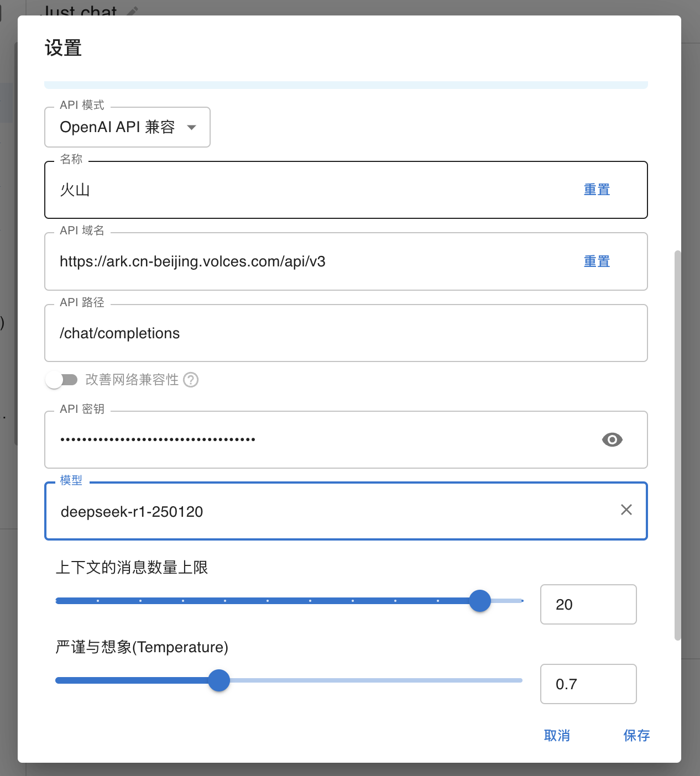
Task: Click the Temperature slider handle
Action: pos(219,680)
